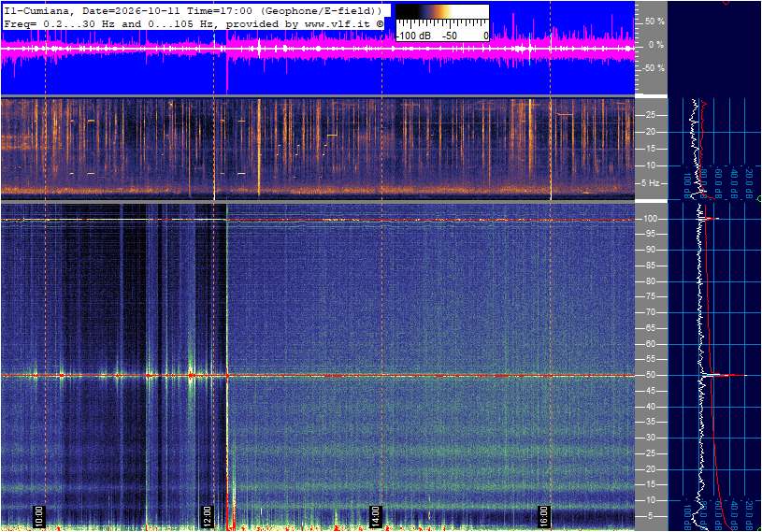Screen dimensions: 762x532
Task: Click the color scale gradient bar
Action: click(x=442, y=11)
